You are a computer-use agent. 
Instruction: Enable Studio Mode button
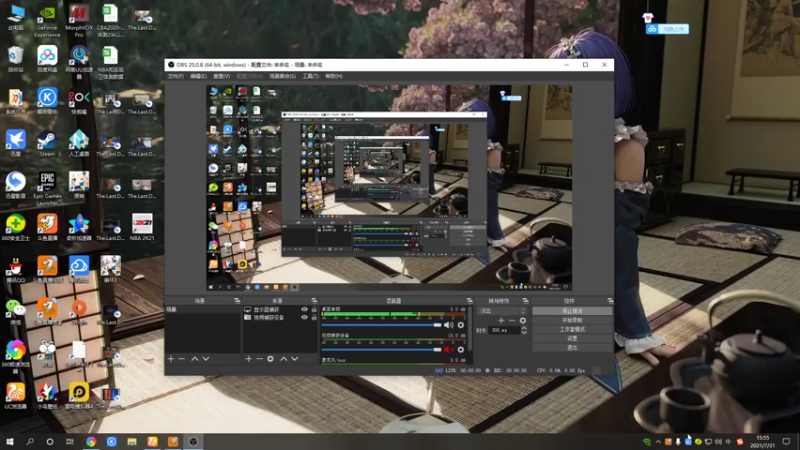tap(572, 329)
